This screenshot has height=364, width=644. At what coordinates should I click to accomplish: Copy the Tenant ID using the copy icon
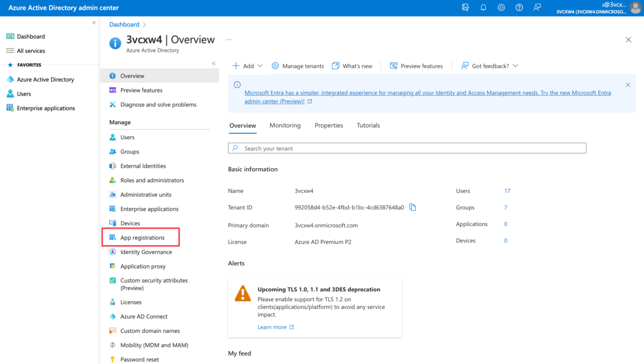coord(413,207)
